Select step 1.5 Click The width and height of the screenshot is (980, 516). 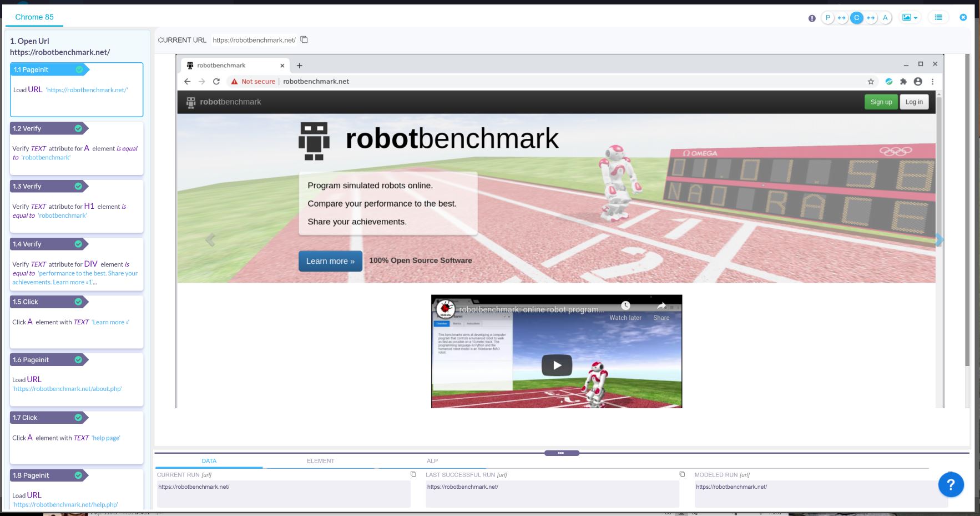[77, 322]
